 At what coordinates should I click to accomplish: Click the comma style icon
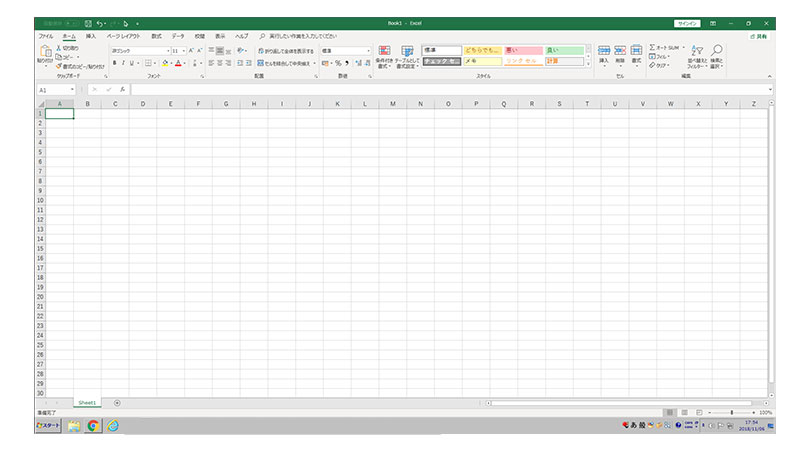(347, 63)
